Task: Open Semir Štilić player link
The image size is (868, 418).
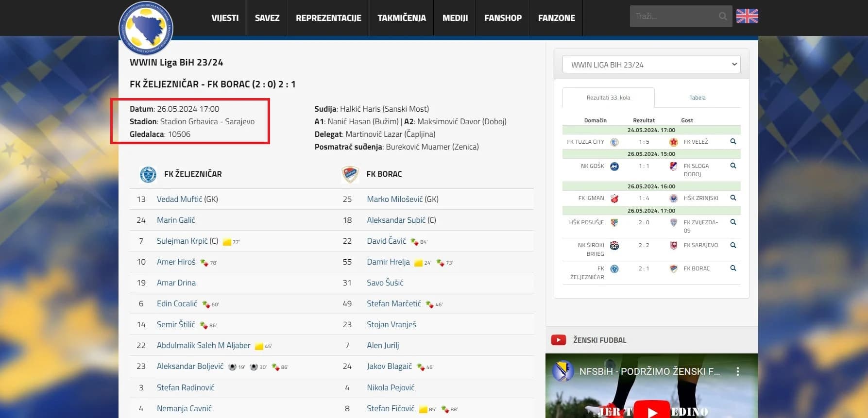Action: point(176,324)
